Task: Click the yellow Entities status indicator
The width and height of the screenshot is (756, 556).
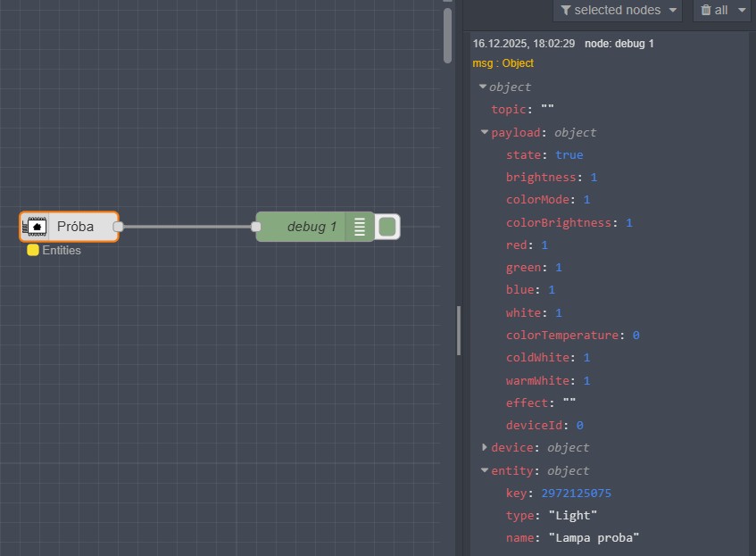Action: (33, 251)
